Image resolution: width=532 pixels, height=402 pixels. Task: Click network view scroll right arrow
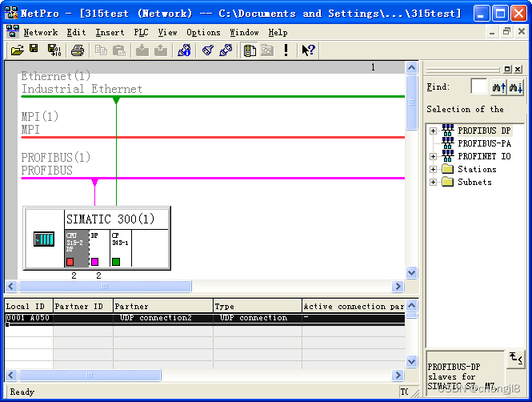tap(398, 286)
